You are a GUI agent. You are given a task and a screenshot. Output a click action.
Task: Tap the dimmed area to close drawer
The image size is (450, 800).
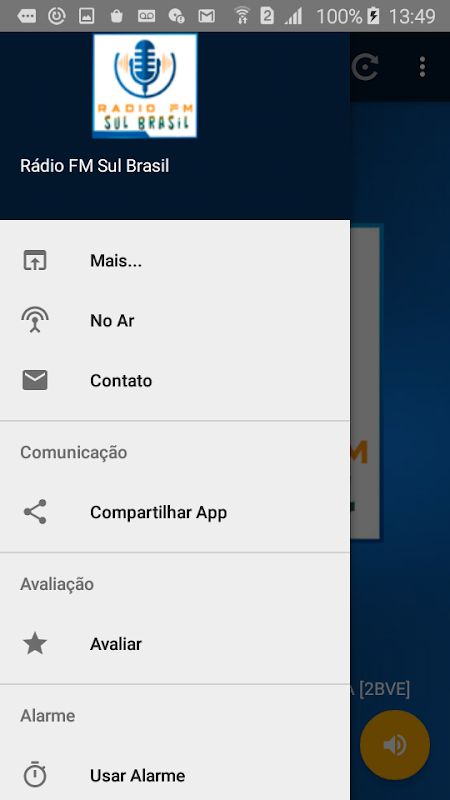tap(400, 408)
